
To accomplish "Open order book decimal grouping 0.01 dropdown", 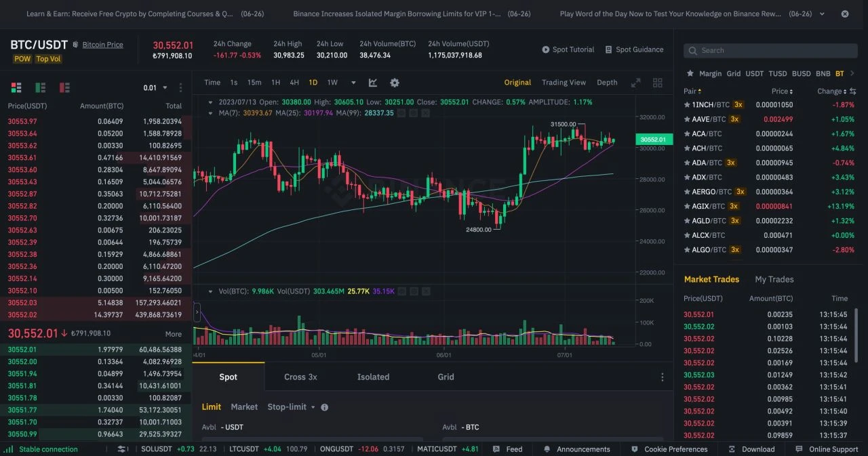I will point(155,88).
